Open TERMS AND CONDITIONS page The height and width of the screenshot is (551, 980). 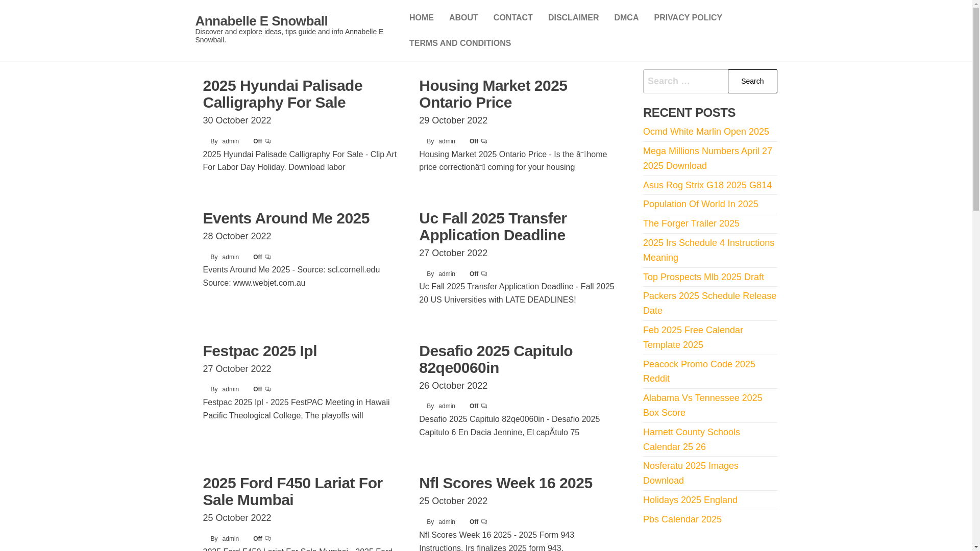tap(460, 43)
